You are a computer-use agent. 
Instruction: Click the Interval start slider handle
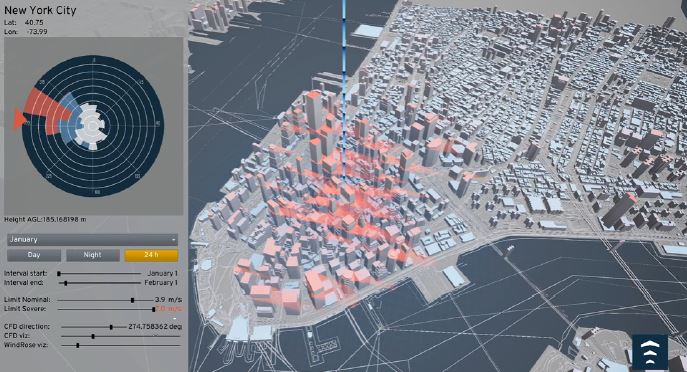[x=59, y=274]
